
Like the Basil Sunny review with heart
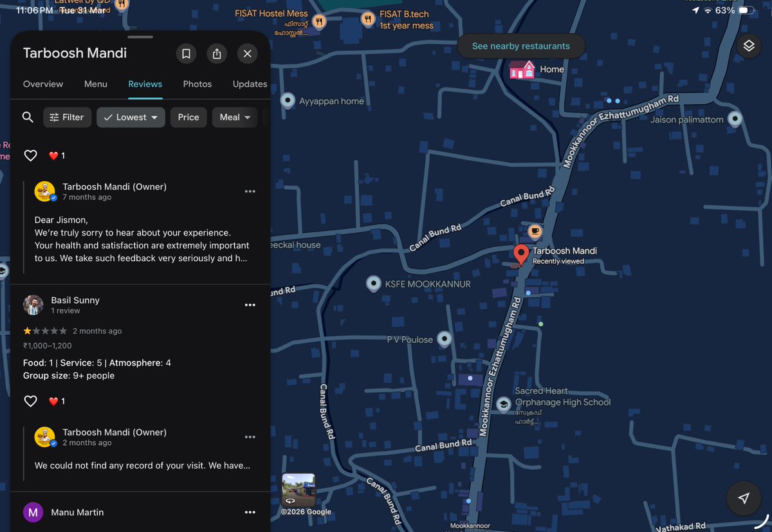(30, 401)
